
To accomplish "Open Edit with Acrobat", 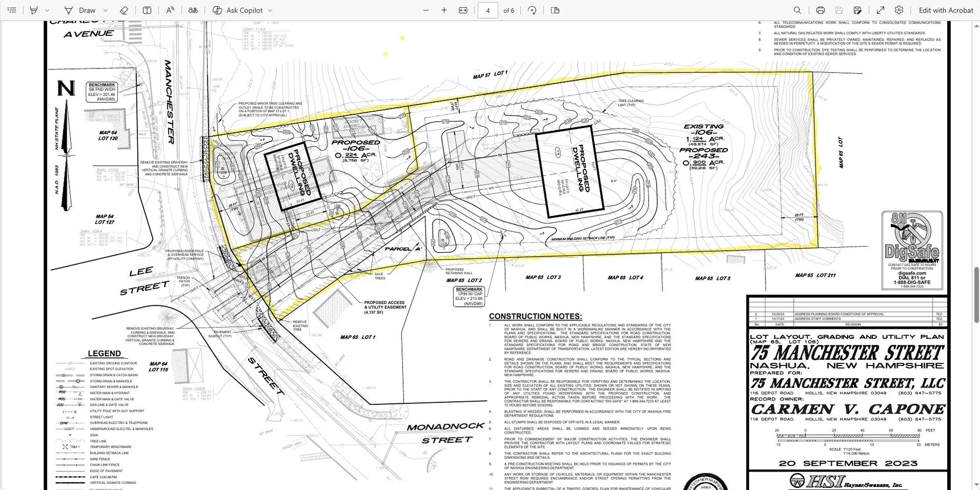I will [x=946, y=10].
